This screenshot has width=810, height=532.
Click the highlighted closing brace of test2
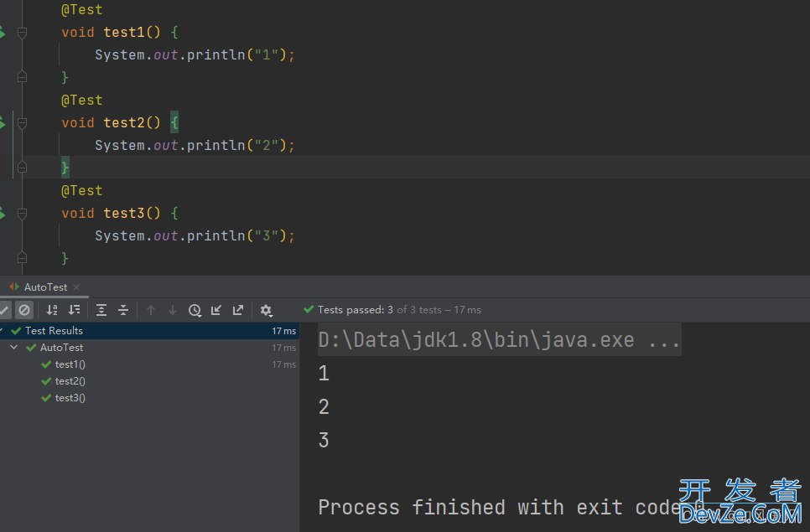[x=65, y=168]
